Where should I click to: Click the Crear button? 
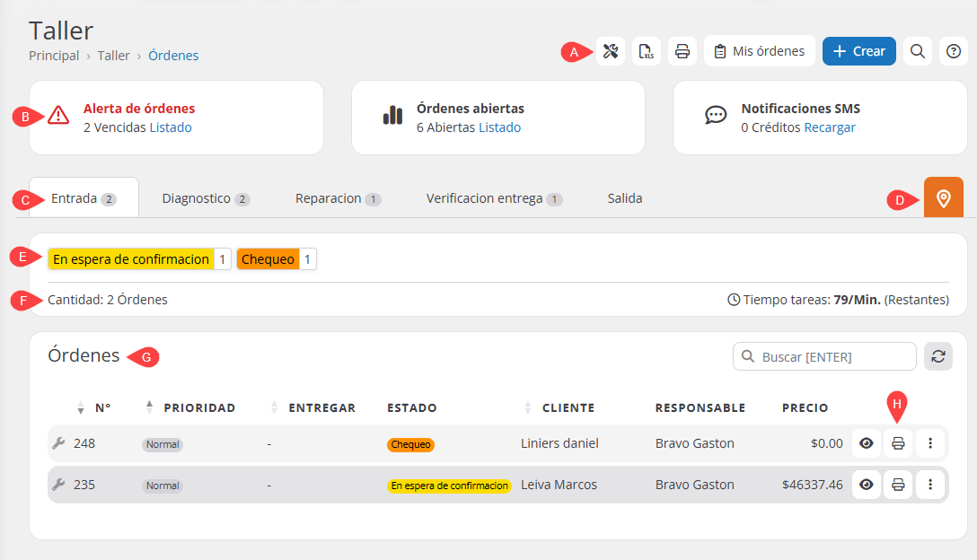point(858,51)
